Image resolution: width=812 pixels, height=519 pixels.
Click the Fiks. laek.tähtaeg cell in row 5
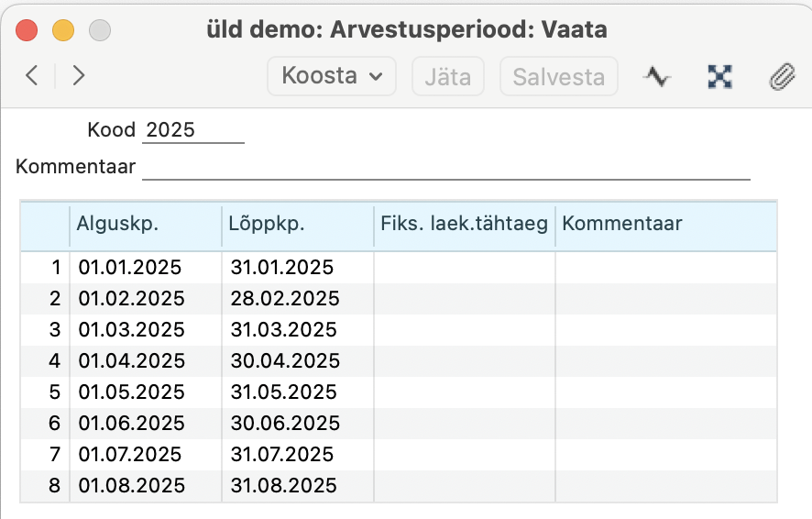click(465, 392)
